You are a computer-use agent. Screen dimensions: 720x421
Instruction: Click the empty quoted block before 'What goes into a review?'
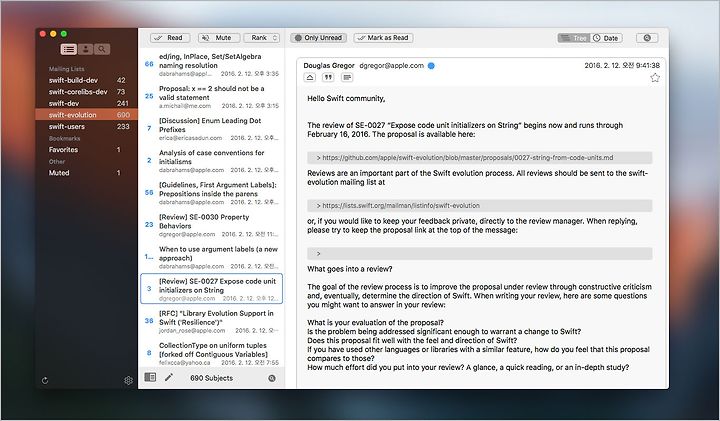tap(479, 253)
